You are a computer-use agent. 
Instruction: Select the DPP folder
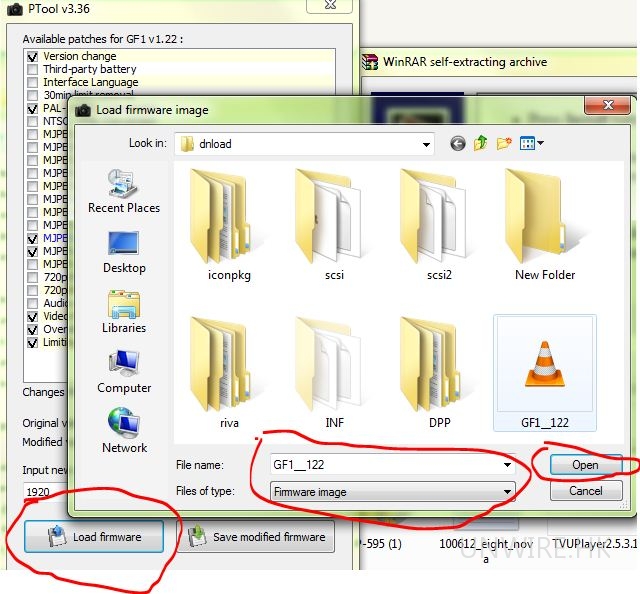(439, 372)
